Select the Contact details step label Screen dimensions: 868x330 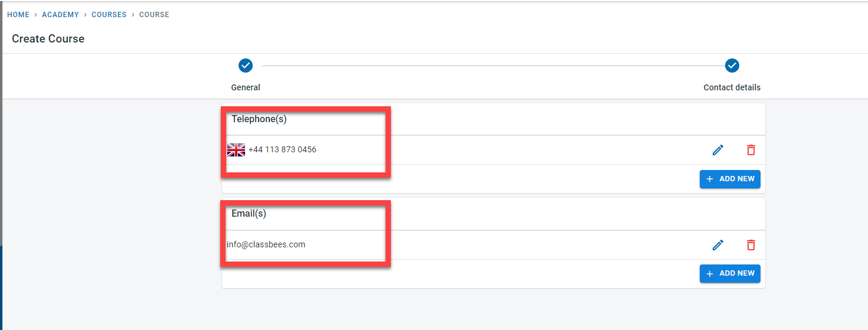pos(732,87)
